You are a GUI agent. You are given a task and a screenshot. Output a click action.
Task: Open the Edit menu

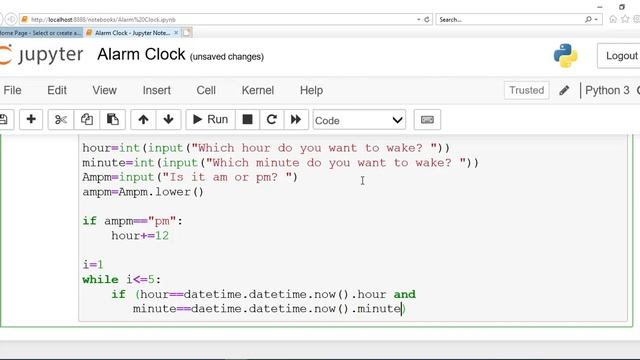pyautogui.click(x=57, y=90)
